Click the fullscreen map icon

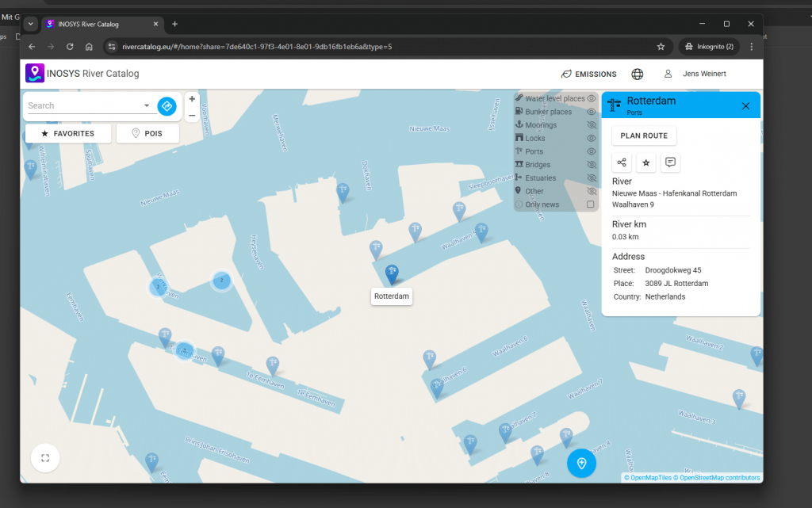coord(45,457)
